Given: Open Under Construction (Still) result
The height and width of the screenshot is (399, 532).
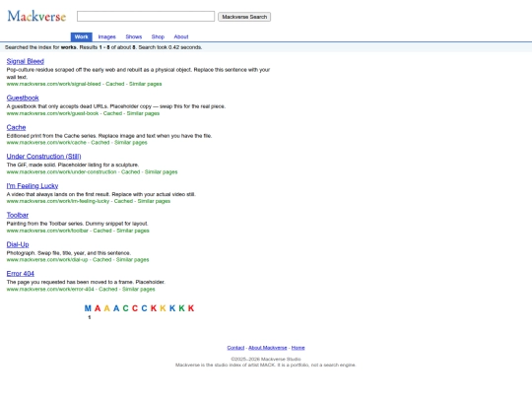Looking at the screenshot, I should point(43,157).
